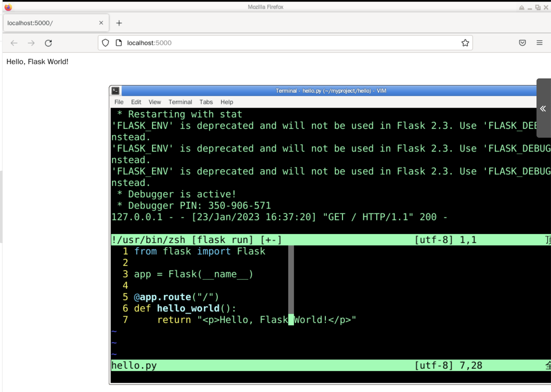Click the GET / HTTP/1.1 200 log line

coord(279,217)
